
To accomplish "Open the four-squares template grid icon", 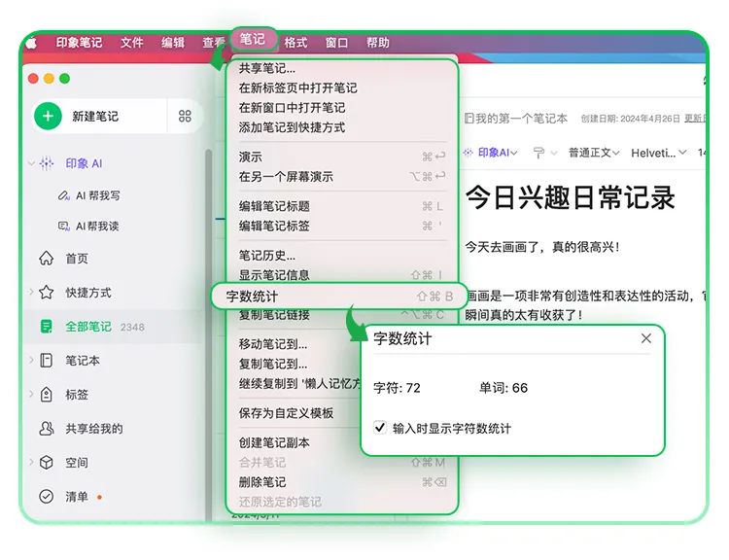I will tap(185, 116).
